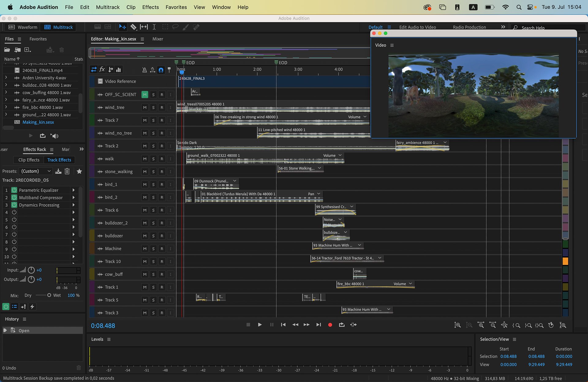Select the Slip tool
The image size is (588, 382).
pos(144,27)
